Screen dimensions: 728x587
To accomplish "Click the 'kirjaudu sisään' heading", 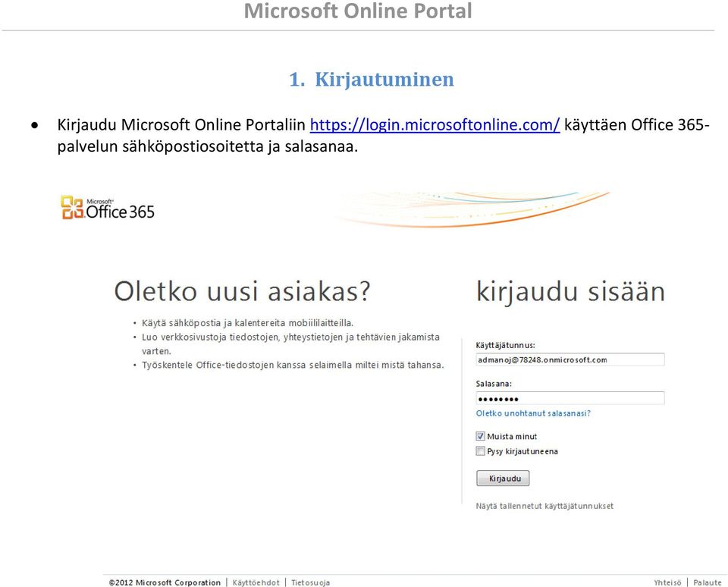I will coord(570,293).
